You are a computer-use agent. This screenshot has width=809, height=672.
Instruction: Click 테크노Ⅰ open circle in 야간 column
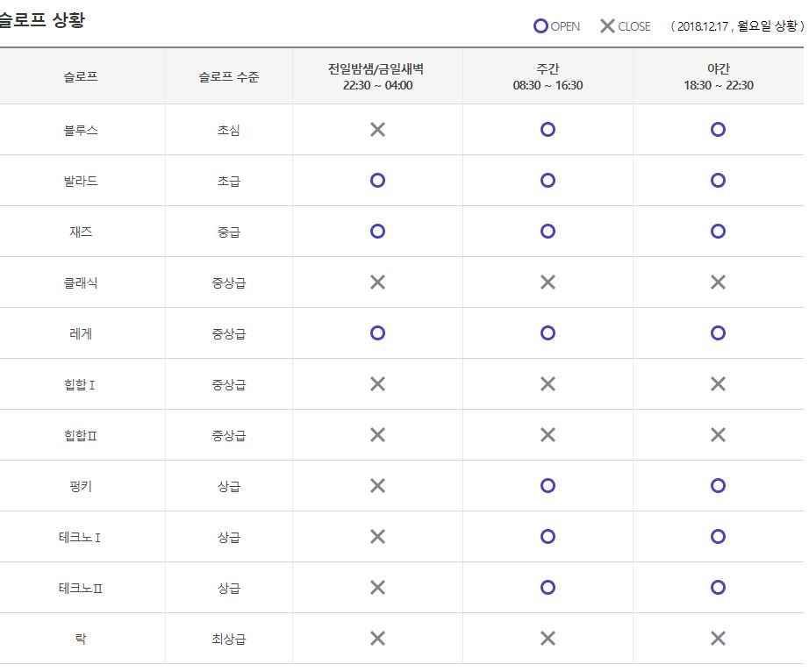[x=718, y=537]
